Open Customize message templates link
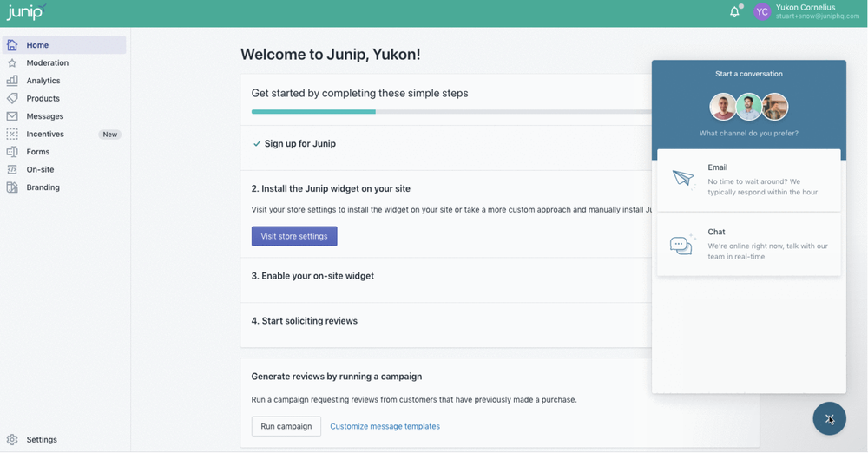 coord(385,426)
